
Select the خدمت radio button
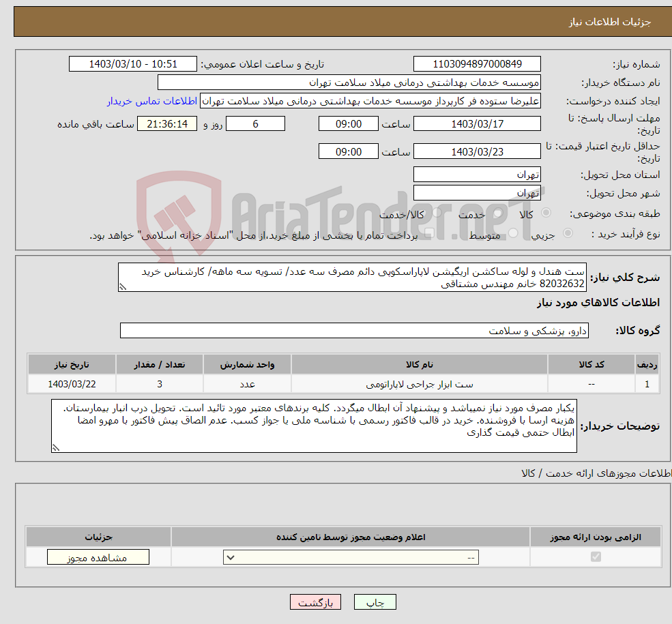(498, 212)
